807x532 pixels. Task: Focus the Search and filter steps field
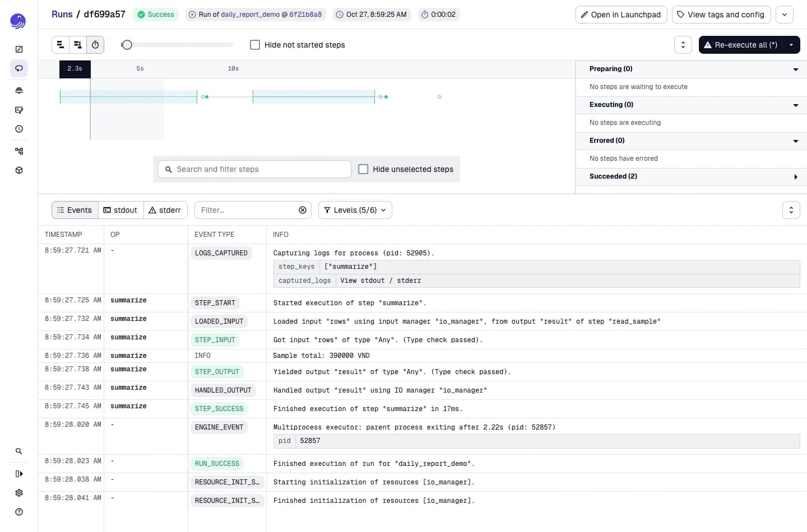coord(254,169)
